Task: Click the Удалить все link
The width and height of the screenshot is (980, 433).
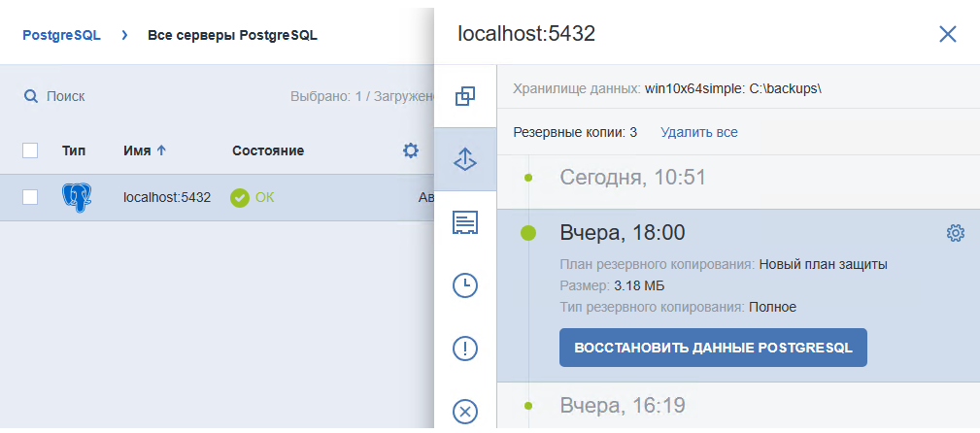Action: coord(698,132)
